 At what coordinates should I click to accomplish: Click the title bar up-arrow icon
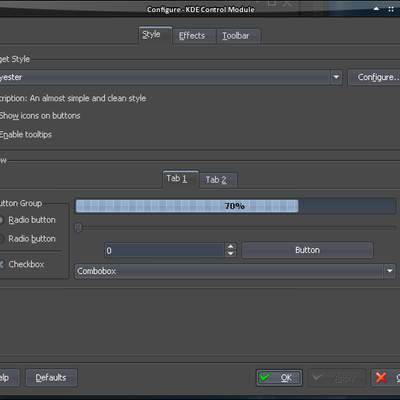click(376, 9)
